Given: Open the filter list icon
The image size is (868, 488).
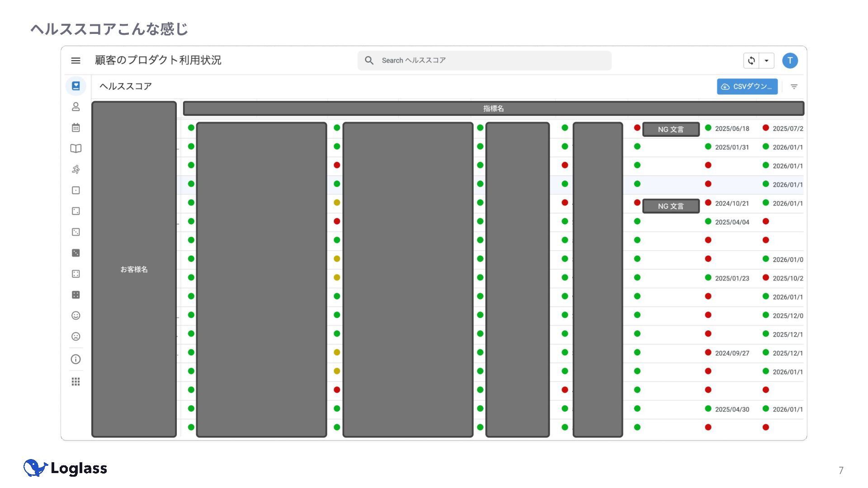Looking at the screenshot, I should (794, 86).
